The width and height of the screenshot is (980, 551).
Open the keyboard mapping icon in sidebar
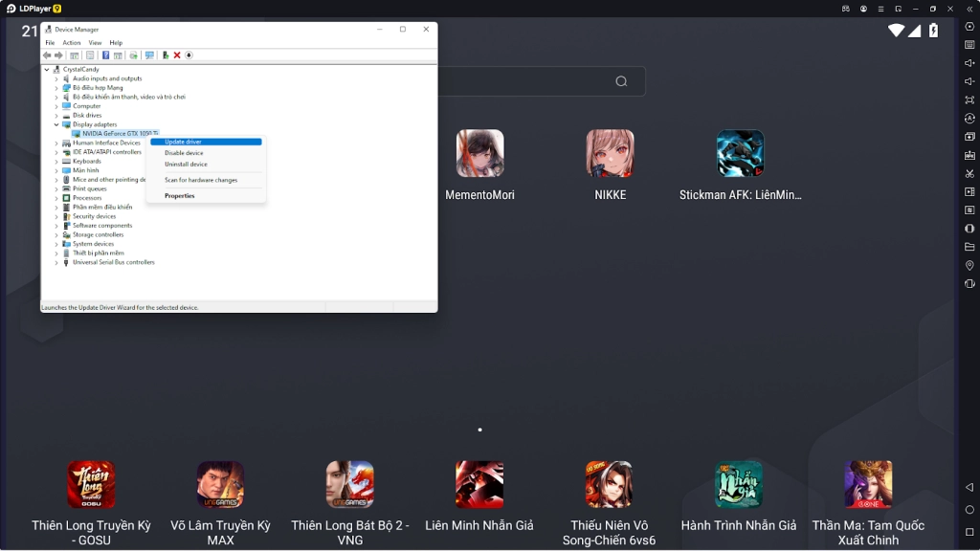pyautogui.click(x=969, y=45)
